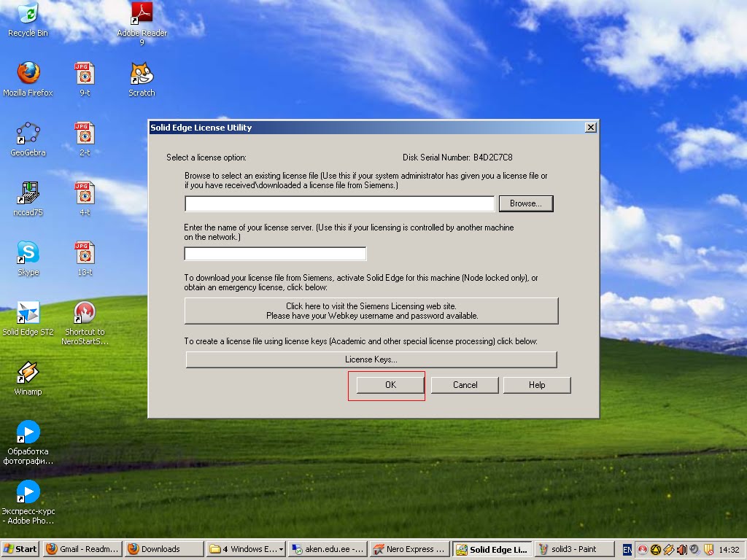The height and width of the screenshot is (560, 747).
Task: Switch to Downloads taskbar button
Action: pos(164,549)
